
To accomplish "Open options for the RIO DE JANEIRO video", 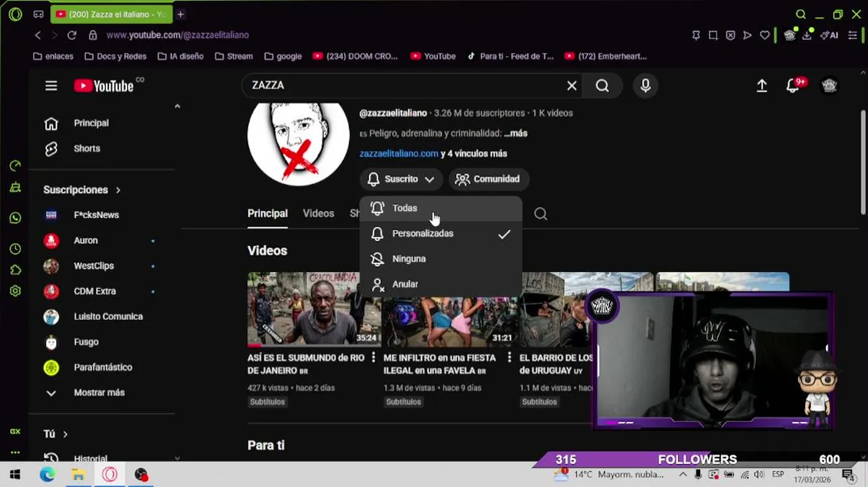I will point(373,358).
